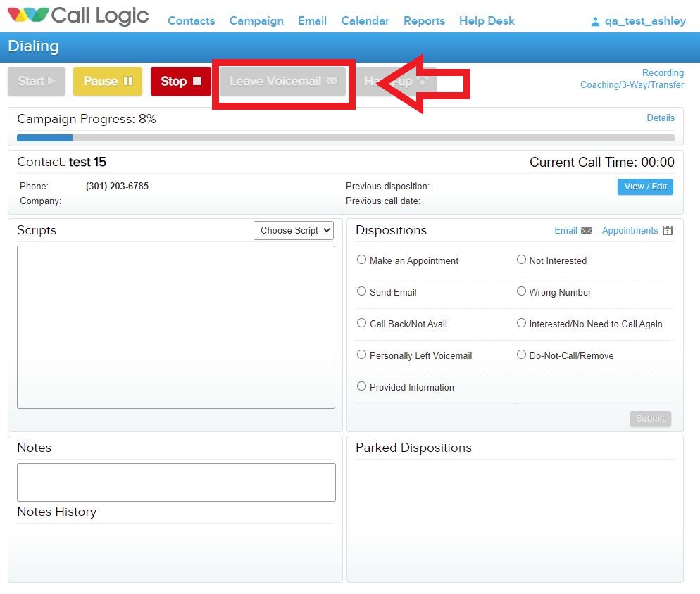This screenshot has height=594, width=700.
Task: Go to the Reports menu
Action: pyautogui.click(x=424, y=21)
